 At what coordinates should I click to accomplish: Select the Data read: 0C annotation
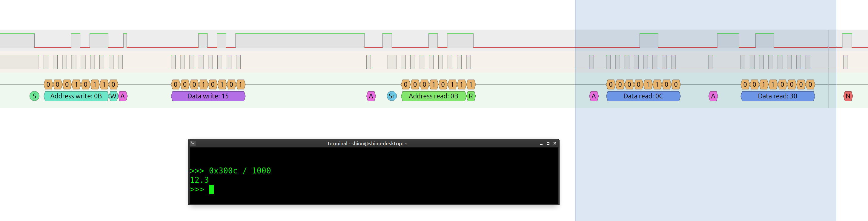[x=643, y=96]
